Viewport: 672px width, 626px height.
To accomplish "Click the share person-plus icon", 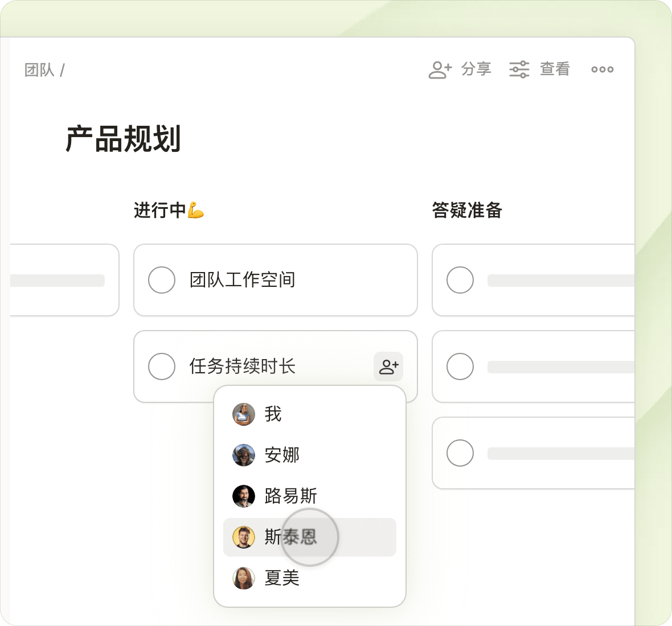I will pyautogui.click(x=440, y=70).
